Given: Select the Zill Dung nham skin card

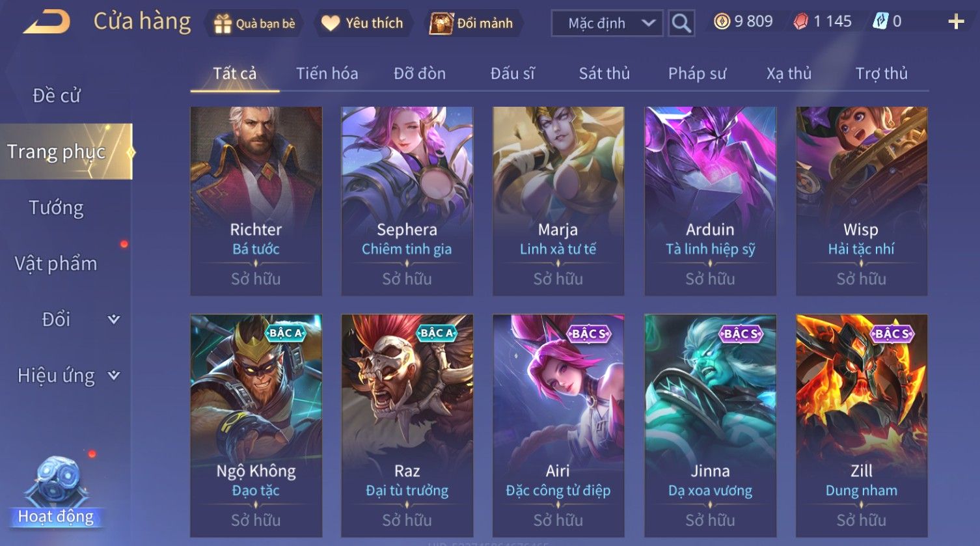Looking at the screenshot, I should pyautogui.click(x=862, y=426).
